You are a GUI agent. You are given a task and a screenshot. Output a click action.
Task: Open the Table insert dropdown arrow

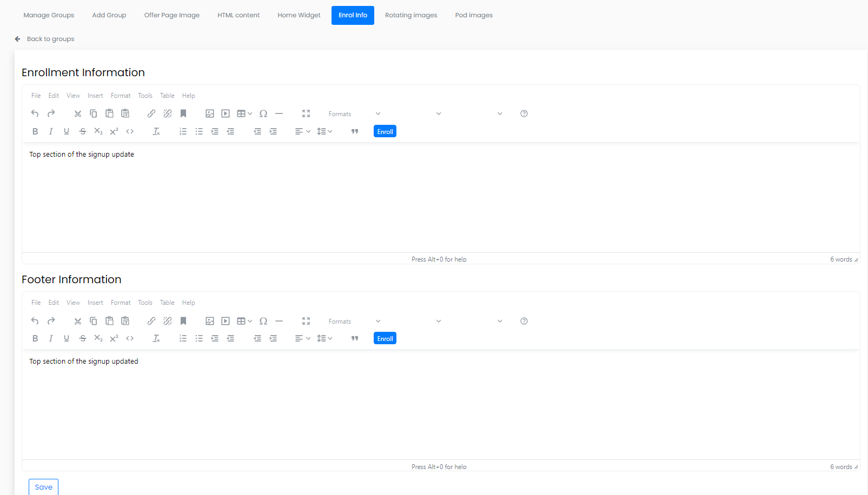tap(249, 113)
